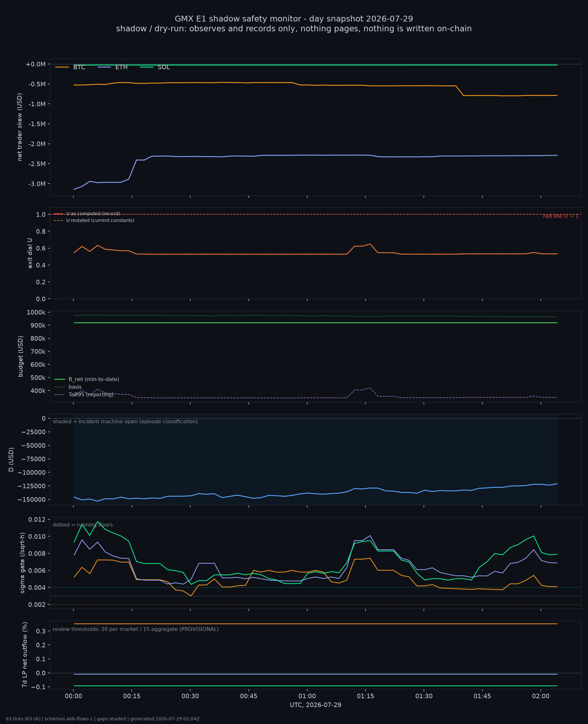Viewport: 588px width, 724px height.
Task: Click the '700k' budget tick label
Action: click(37, 352)
